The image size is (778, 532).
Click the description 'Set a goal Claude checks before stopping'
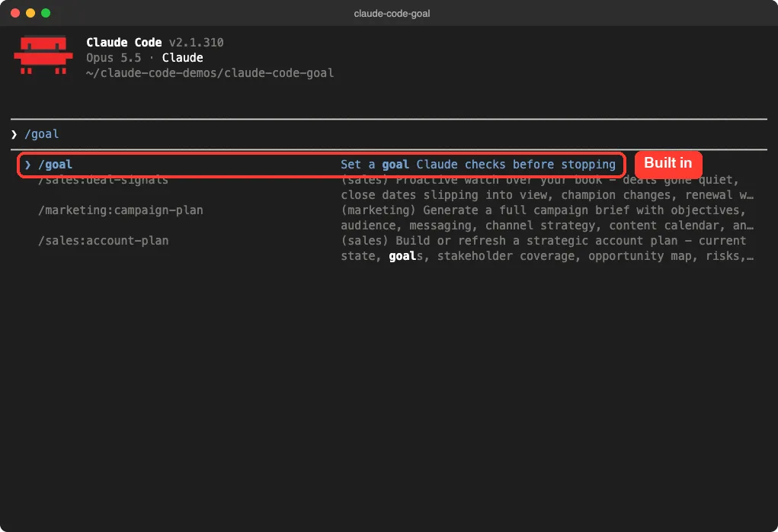[478, 165]
